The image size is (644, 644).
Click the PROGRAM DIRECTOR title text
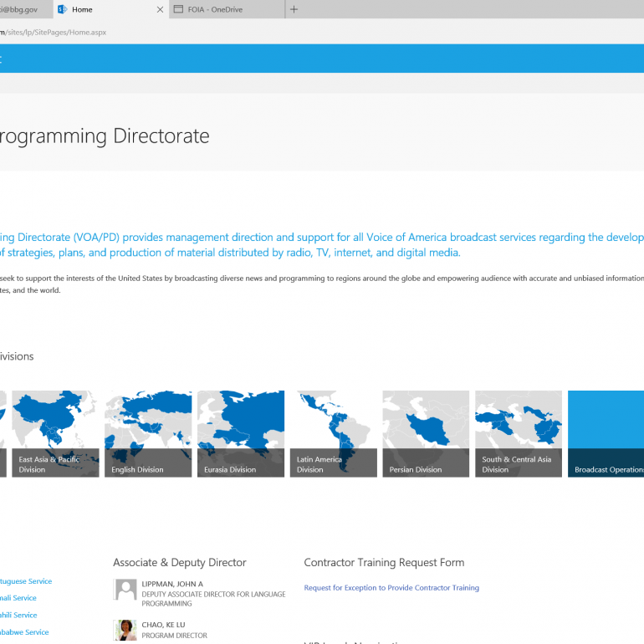[x=175, y=636]
